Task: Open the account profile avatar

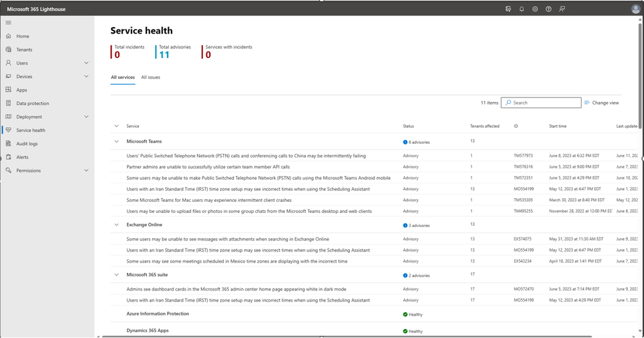Action: pyautogui.click(x=636, y=9)
